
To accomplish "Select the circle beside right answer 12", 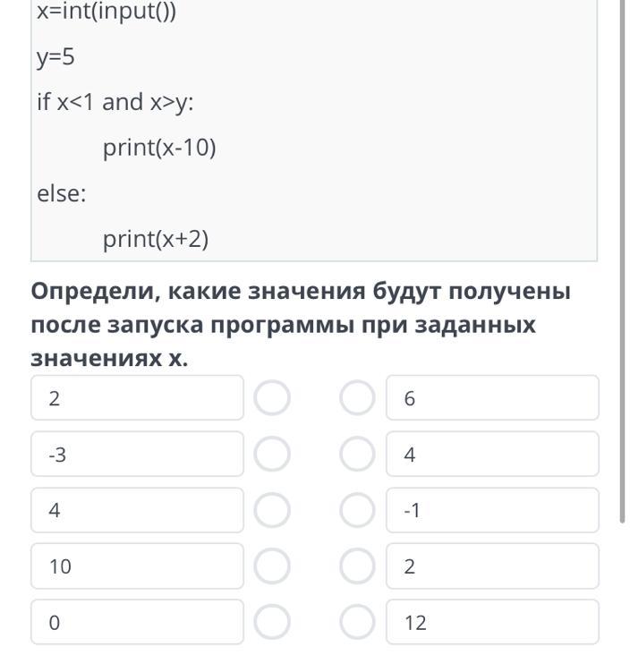I will (357, 623).
